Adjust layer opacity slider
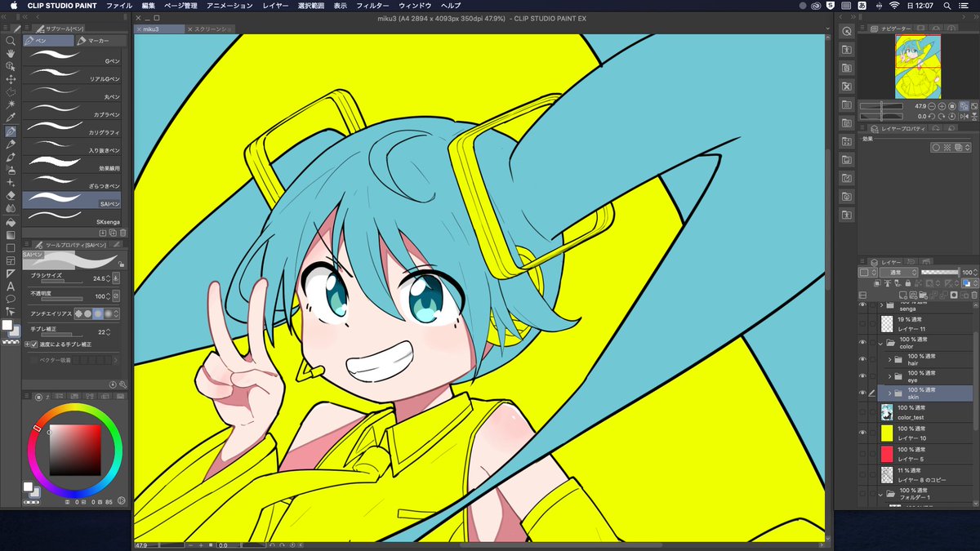 click(939, 272)
